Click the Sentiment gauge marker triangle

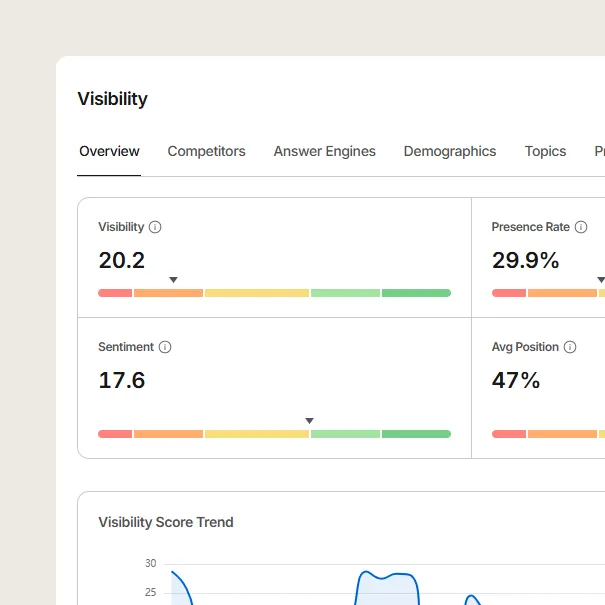[x=309, y=421]
